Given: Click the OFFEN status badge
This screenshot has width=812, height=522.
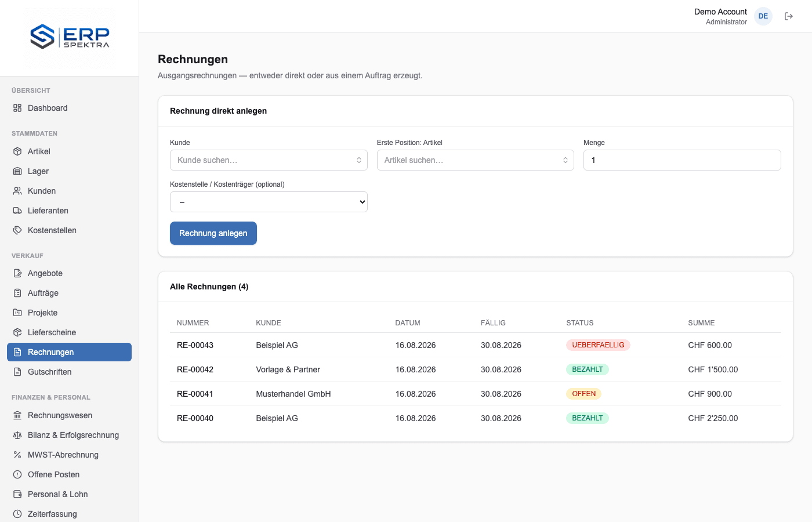Looking at the screenshot, I should [x=583, y=394].
